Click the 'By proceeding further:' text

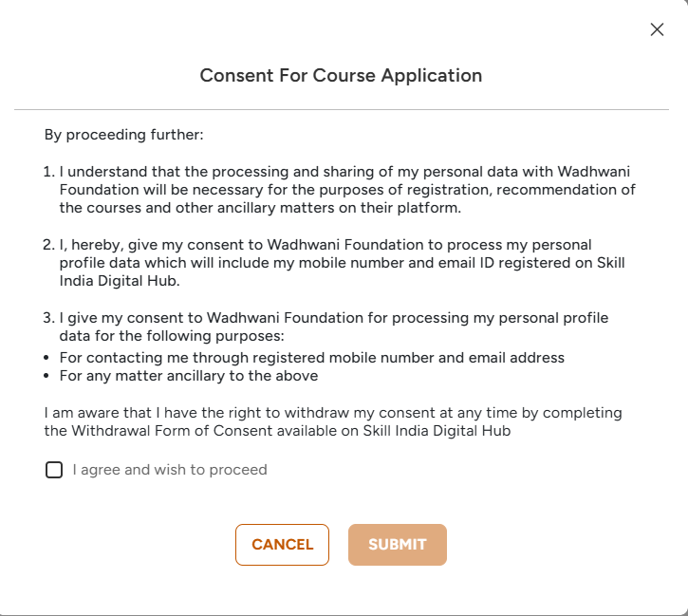[124, 135]
